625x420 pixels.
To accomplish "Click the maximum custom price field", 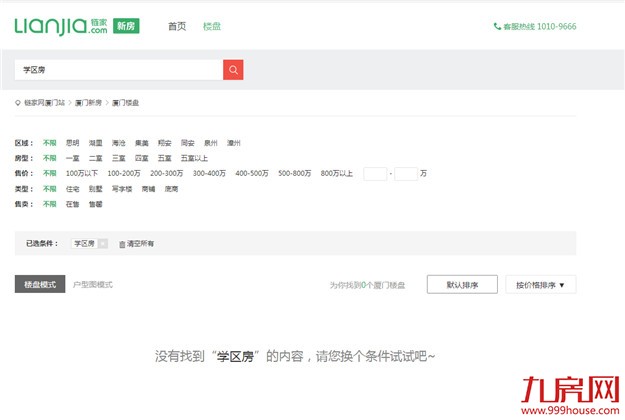I will tap(406, 174).
